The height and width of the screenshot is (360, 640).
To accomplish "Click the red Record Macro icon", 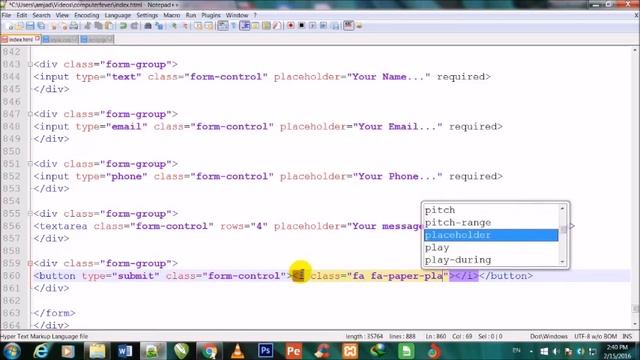I will [x=291, y=26].
